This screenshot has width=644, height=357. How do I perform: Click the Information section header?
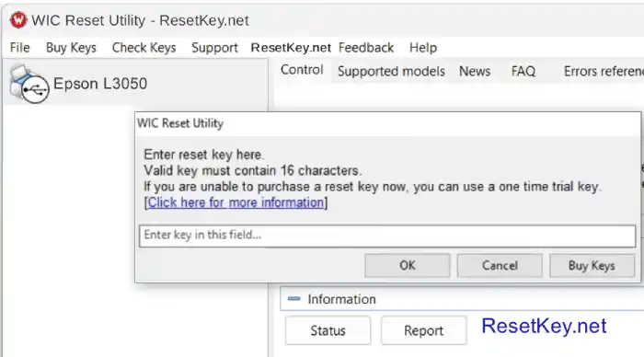pos(462,299)
